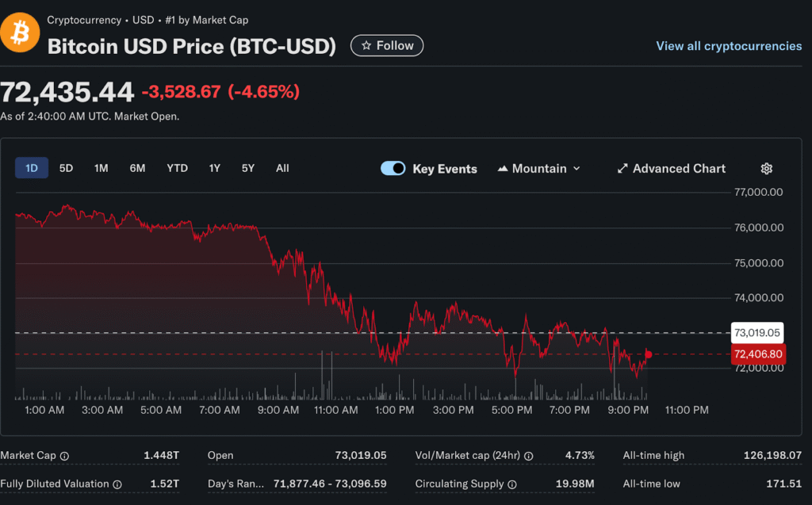812x505 pixels.
Task: Click the Bitcoin logo icon
Action: [x=19, y=34]
